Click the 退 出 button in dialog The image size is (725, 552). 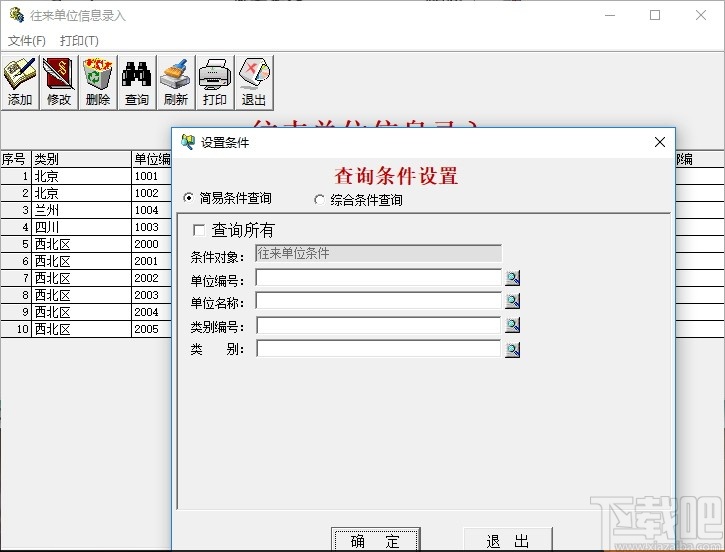pyautogui.click(x=508, y=540)
